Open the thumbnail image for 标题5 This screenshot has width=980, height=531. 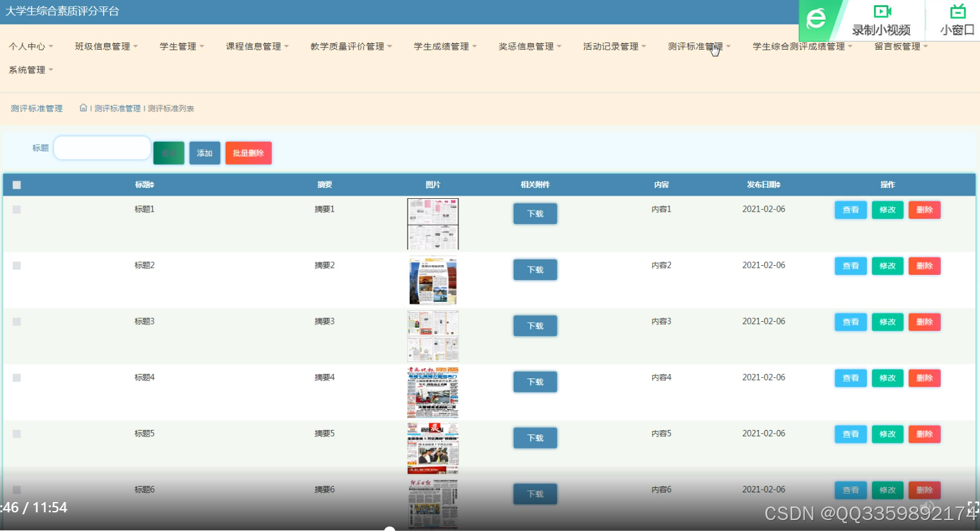click(433, 449)
